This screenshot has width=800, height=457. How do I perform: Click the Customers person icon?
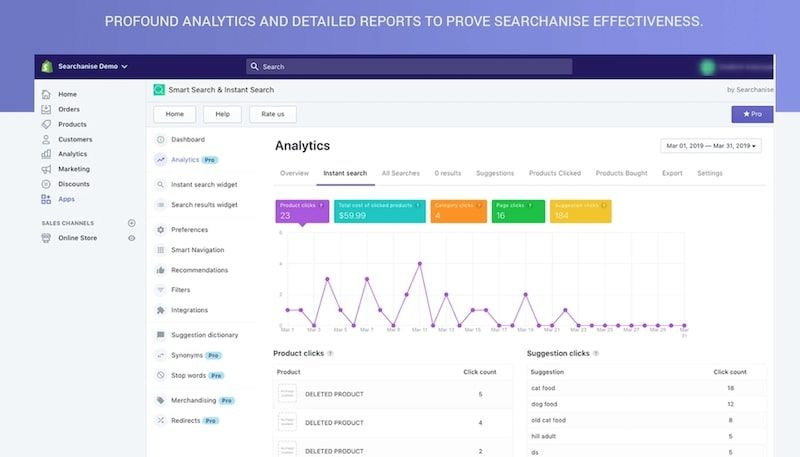click(46, 139)
